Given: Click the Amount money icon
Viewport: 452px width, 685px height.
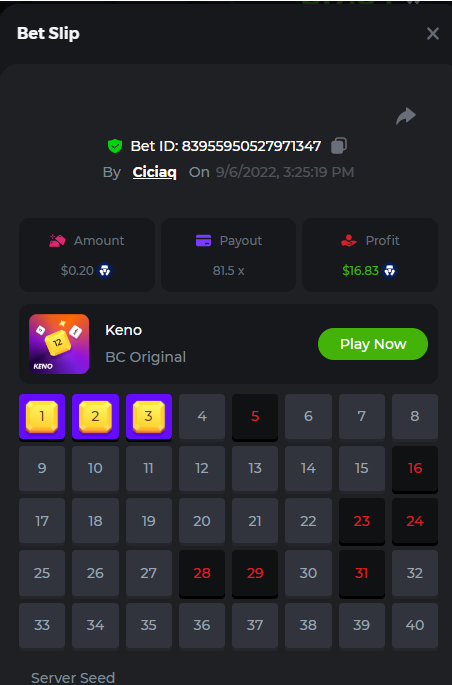Looking at the screenshot, I should [57, 240].
